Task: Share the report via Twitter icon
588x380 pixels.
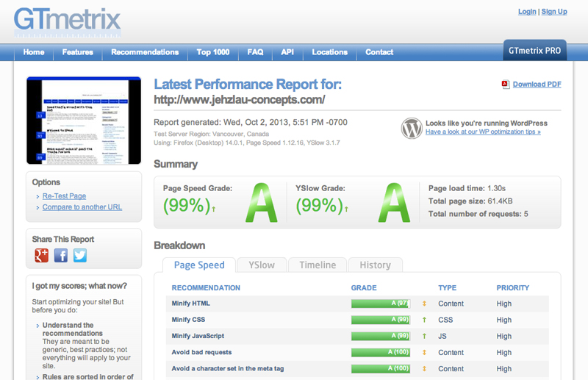Action: (80, 256)
